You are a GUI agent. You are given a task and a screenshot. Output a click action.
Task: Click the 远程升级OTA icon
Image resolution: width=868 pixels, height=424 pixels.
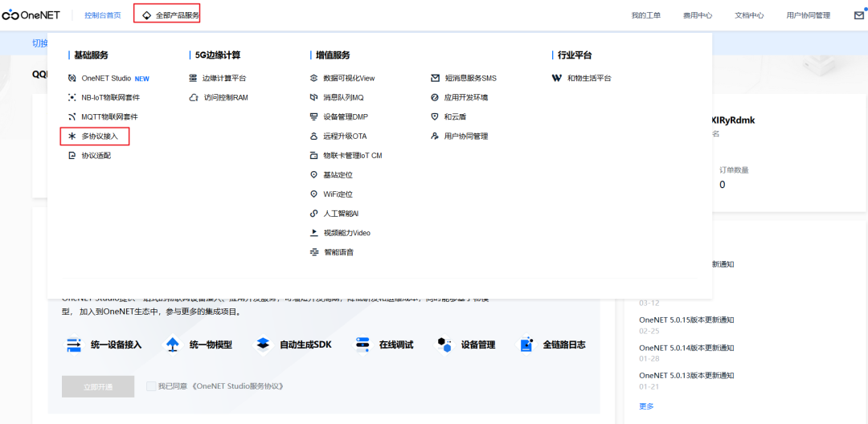(314, 136)
